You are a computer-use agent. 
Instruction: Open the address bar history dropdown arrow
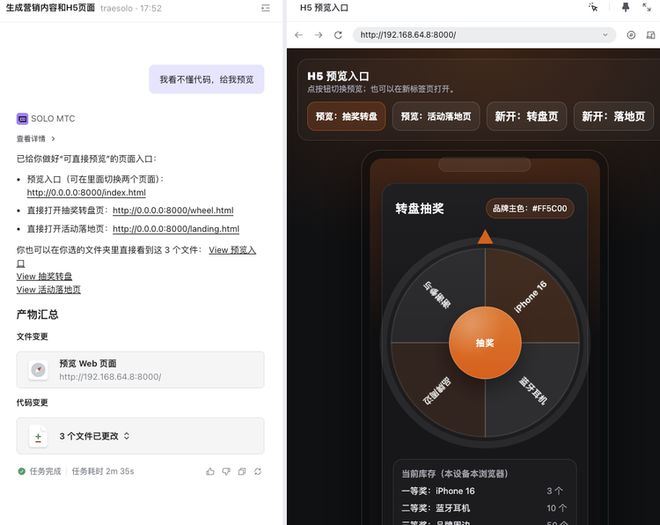pos(605,35)
